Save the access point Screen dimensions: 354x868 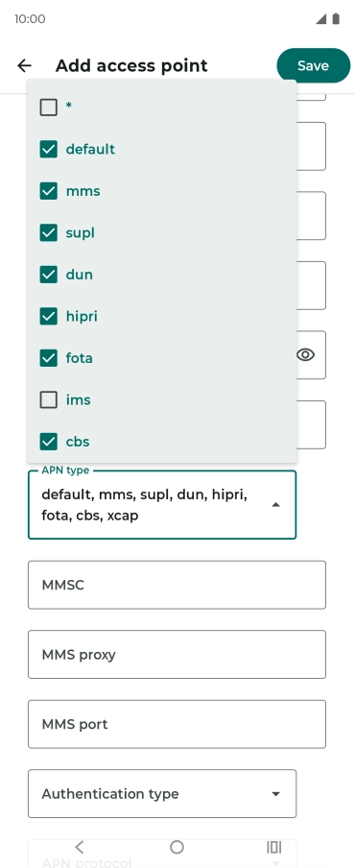[313, 66]
